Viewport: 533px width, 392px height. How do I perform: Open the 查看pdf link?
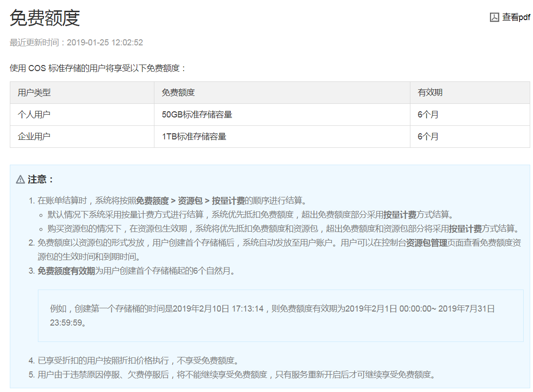(516, 17)
